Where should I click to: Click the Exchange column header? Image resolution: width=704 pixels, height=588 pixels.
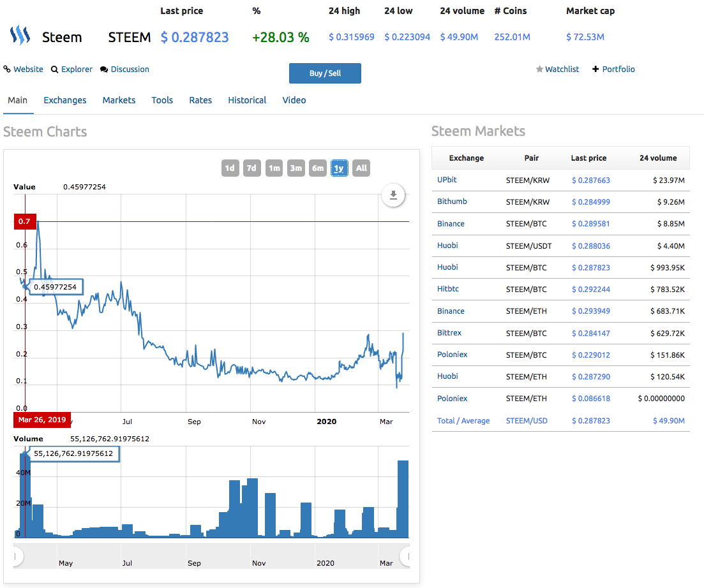coord(467,158)
